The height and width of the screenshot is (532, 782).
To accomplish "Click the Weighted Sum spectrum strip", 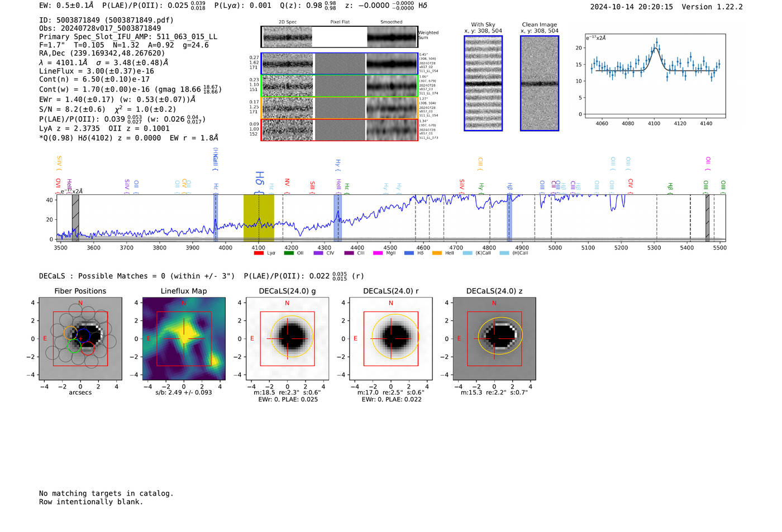I will (x=340, y=37).
